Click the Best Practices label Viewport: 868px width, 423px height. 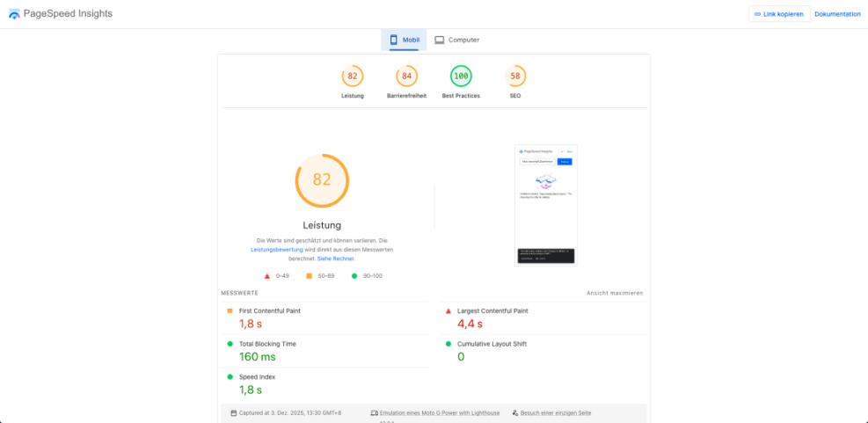461,96
